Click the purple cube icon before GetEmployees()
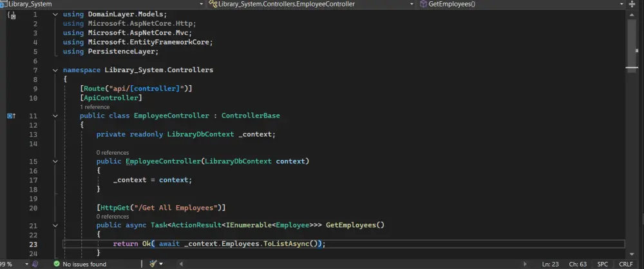Image resolution: width=644 pixels, height=269 pixels. pyautogui.click(x=423, y=4)
